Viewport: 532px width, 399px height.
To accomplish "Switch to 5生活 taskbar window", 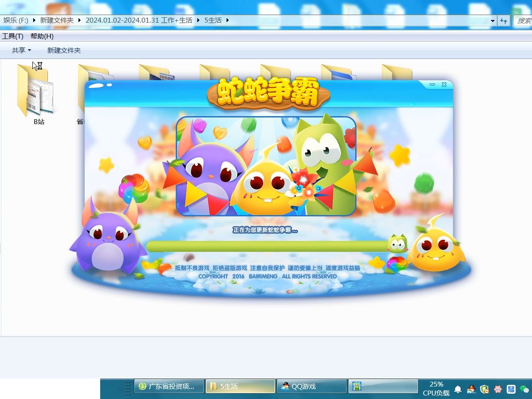I will coord(240,386).
